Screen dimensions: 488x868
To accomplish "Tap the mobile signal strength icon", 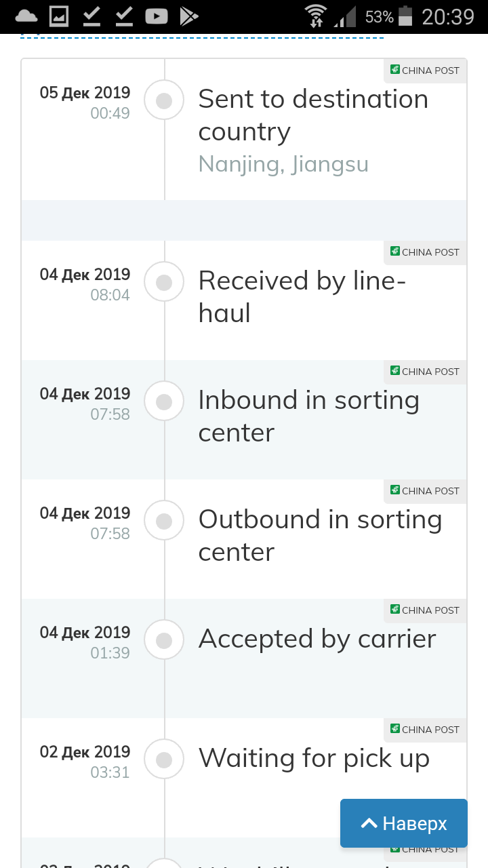I will [347, 16].
